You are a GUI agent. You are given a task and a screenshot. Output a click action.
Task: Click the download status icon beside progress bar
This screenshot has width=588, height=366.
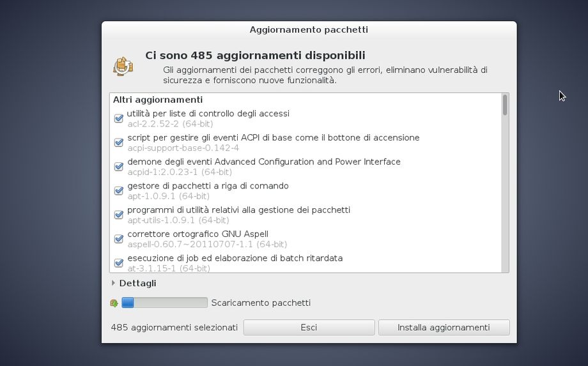click(x=114, y=303)
